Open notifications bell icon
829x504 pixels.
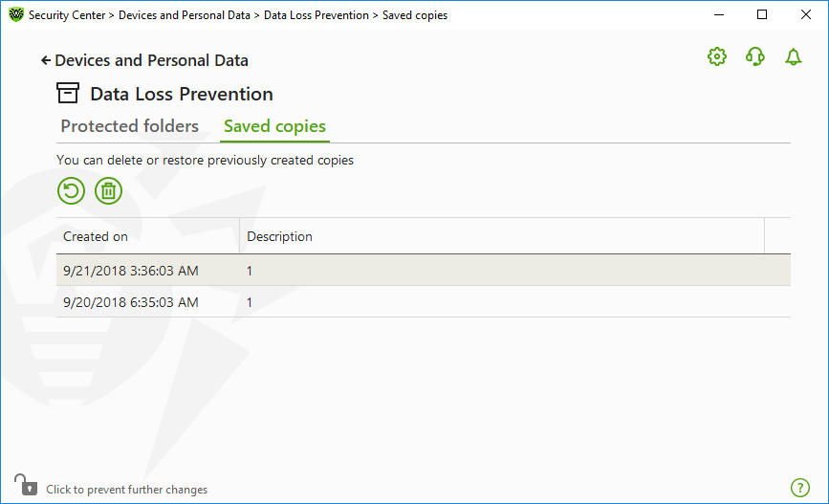coord(793,56)
